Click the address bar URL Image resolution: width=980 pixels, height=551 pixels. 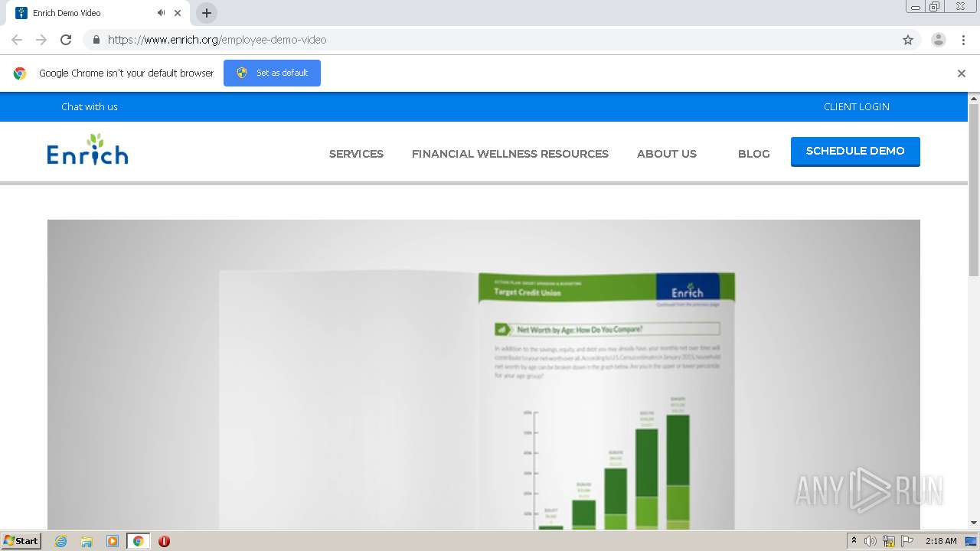pyautogui.click(x=217, y=40)
